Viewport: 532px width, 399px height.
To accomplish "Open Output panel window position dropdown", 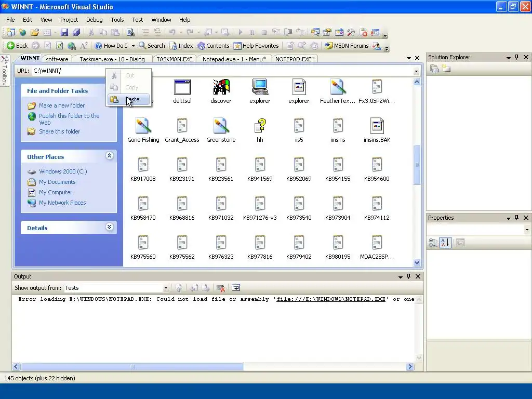I will point(401,277).
